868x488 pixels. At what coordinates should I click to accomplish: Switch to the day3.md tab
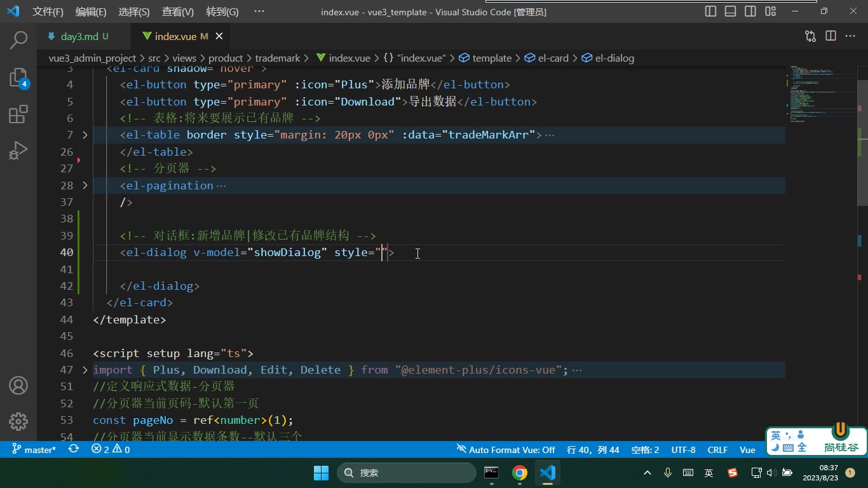coord(85,36)
